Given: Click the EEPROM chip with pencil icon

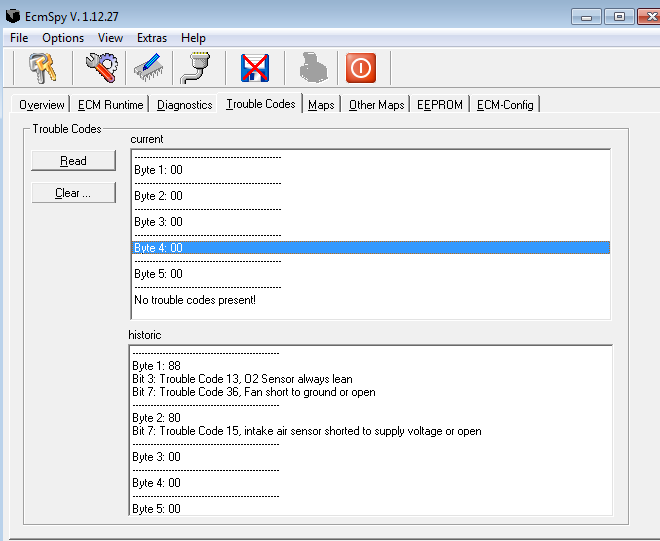Looking at the screenshot, I should click(x=148, y=68).
